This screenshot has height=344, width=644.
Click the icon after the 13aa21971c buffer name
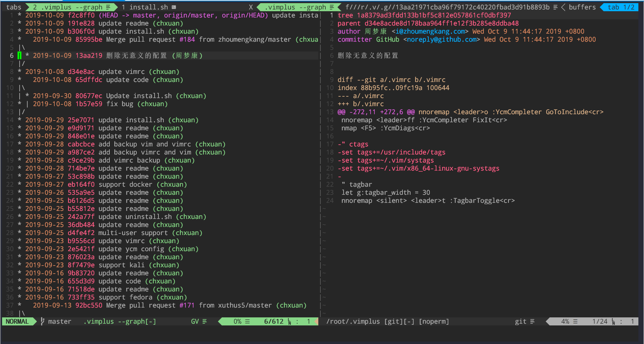click(x=555, y=7)
